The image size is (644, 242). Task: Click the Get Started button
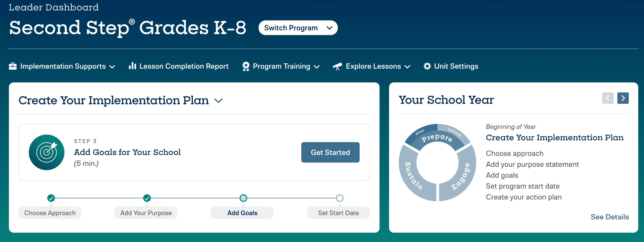point(330,152)
